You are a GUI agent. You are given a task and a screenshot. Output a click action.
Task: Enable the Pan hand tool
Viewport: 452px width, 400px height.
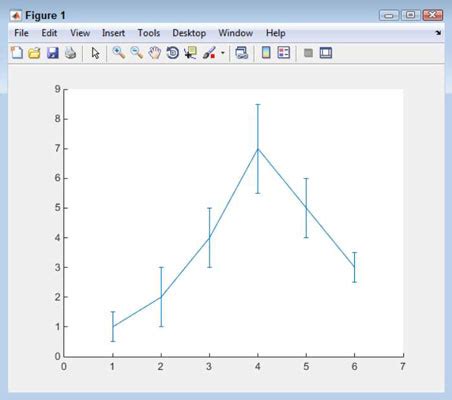click(155, 53)
